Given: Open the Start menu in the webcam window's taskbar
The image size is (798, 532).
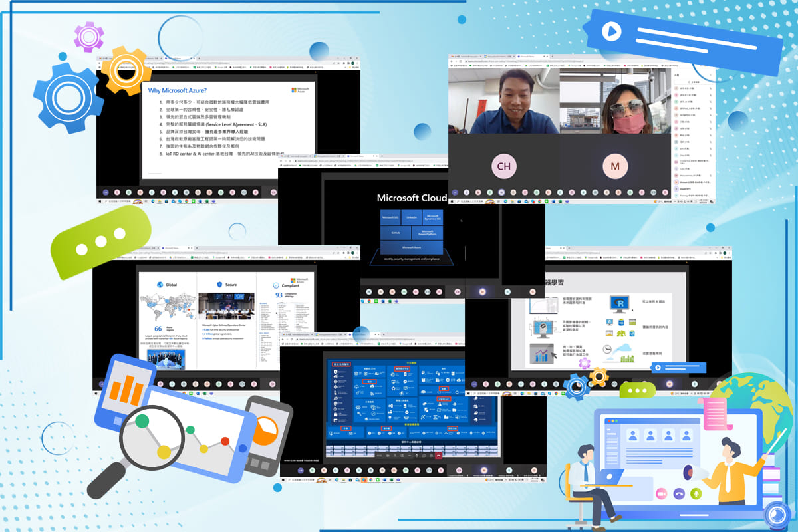Looking at the screenshot, I should point(452,201).
